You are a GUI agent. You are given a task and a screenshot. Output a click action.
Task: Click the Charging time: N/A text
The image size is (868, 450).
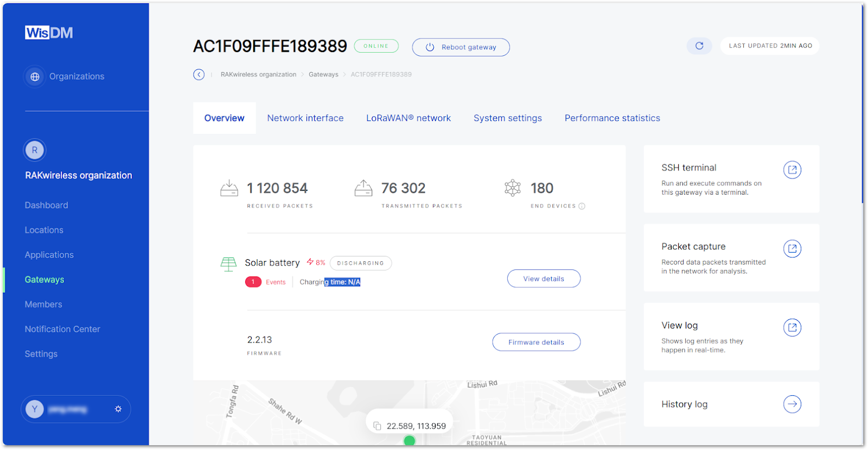point(330,282)
